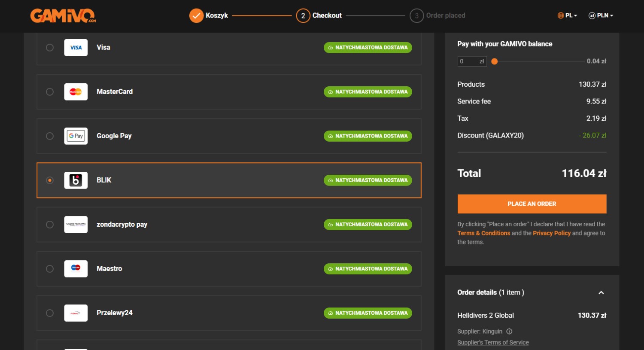This screenshot has height=350, width=644.
Task: Click the Discount (GALAXY20) label
Action: click(x=491, y=136)
